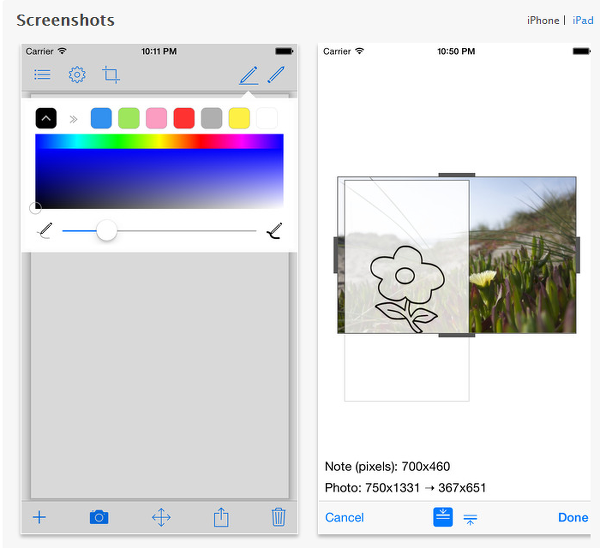Add a new note with plus icon
The height and width of the screenshot is (548, 600).
point(39,517)
